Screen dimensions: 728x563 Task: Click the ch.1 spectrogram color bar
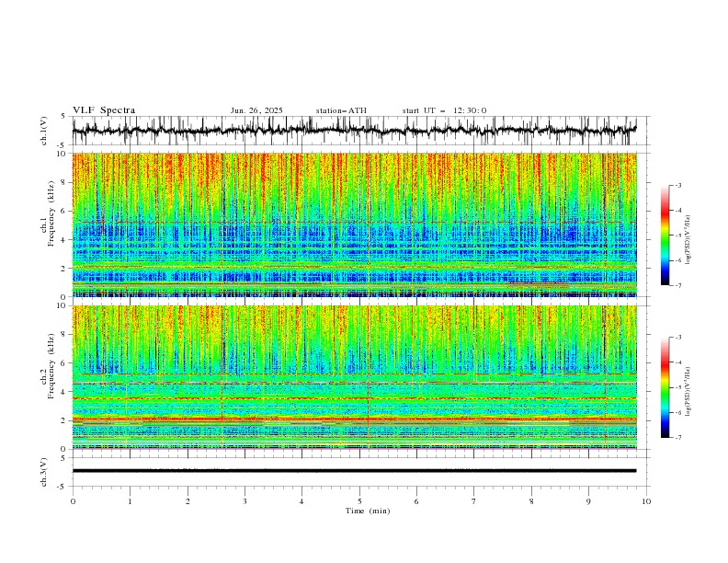[665, 236]
